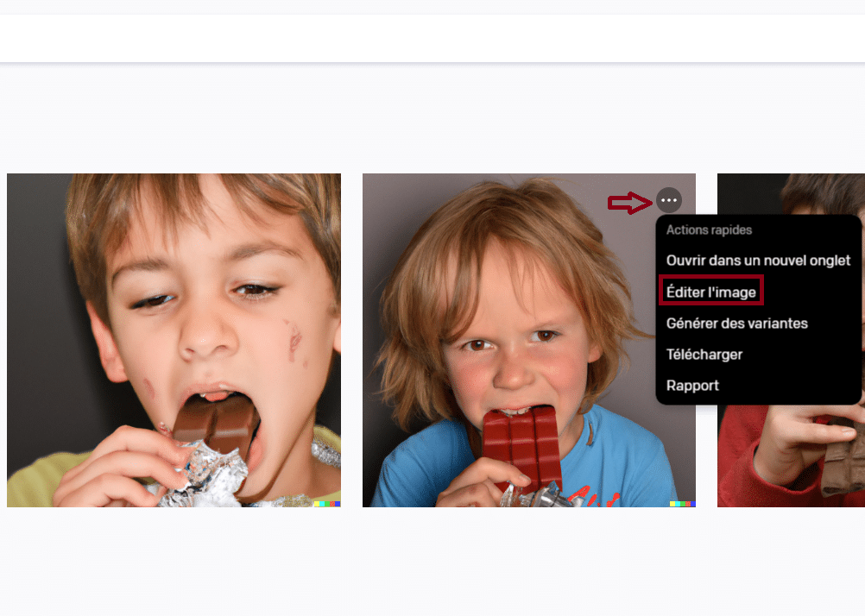
Task: Click inside the white bar at the top
Action: [432, 39]
